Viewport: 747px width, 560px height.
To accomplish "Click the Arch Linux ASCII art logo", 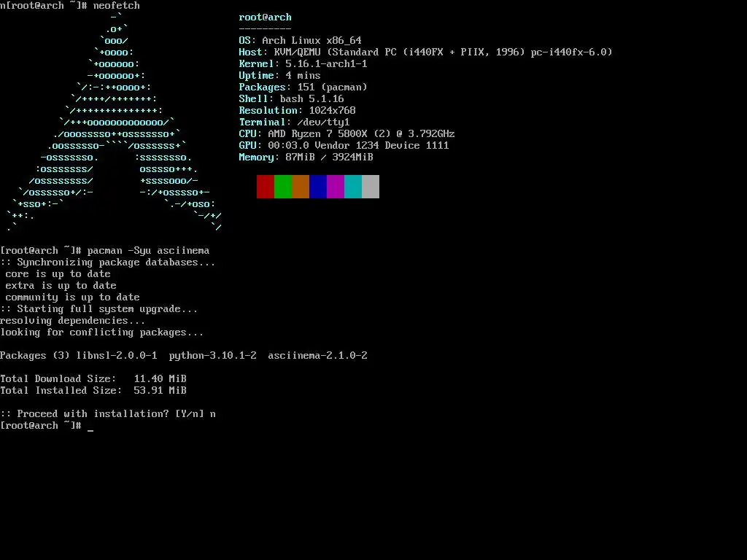I will 115,122.
